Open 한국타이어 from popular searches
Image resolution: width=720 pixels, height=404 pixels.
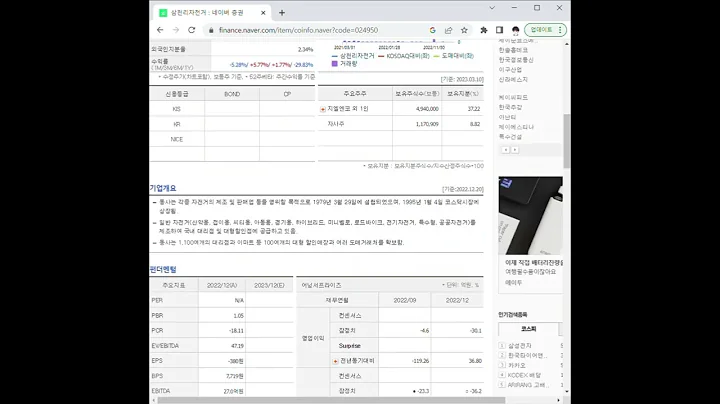tap(527, 355)
